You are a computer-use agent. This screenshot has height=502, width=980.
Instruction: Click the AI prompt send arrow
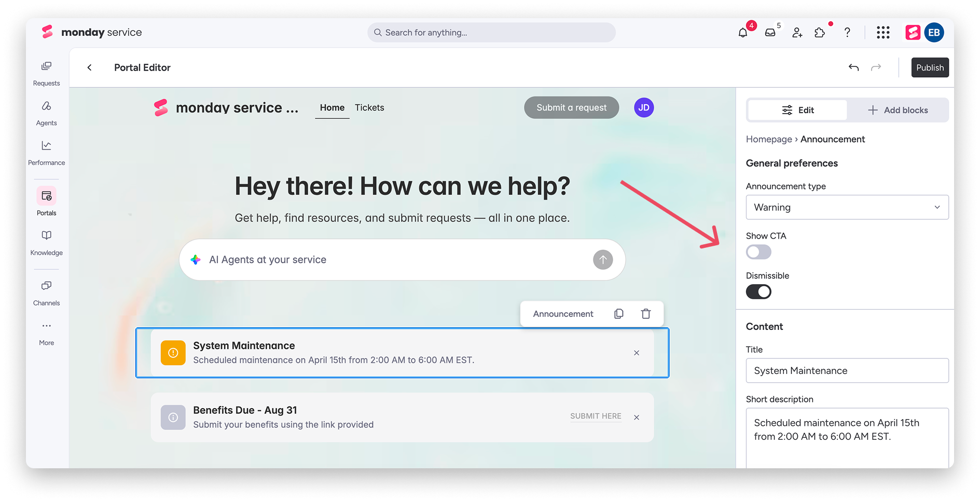pyautogui.click(x=603, y=260)
